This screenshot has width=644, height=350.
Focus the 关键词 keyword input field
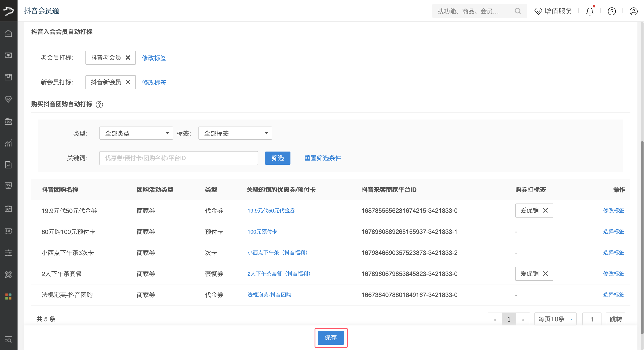(179, 158)
